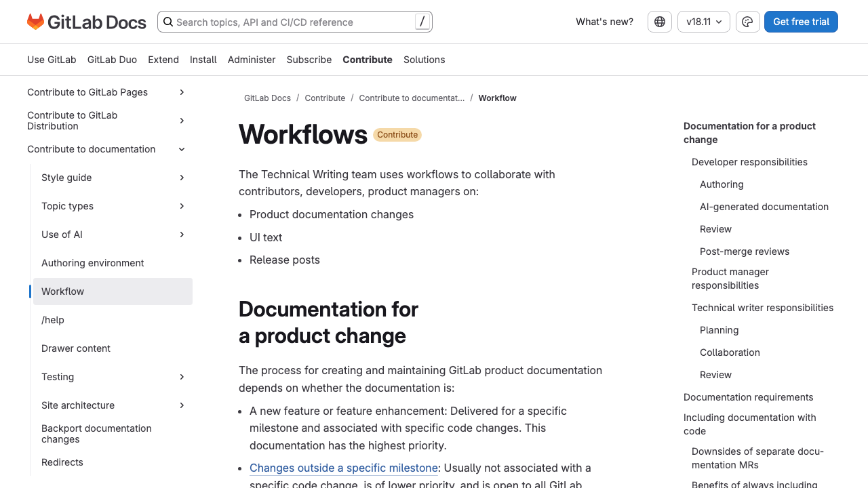Focus the search topics input field
The height and width of the screenshot is (488, 868).
[x=294, y=22]
